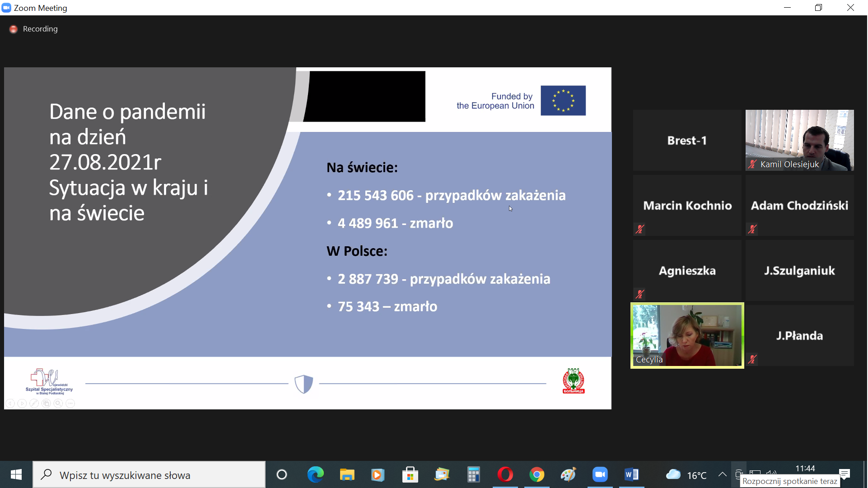Open the weather widget showing 16°C
Viewport: 868px width, 488px height.
click(x=686, y=475)
